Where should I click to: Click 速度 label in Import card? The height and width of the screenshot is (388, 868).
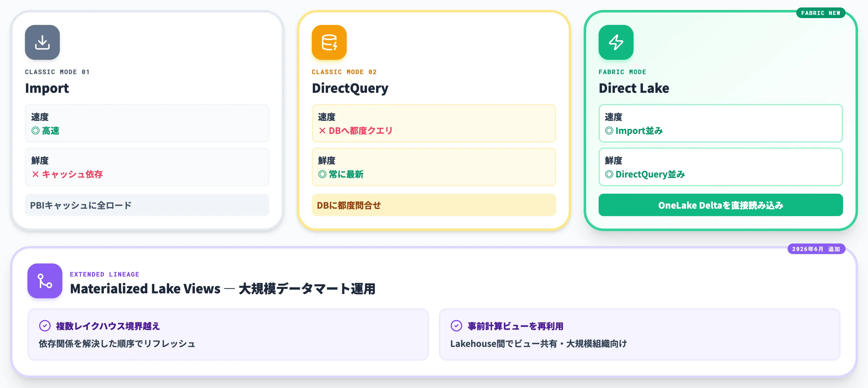tap(40, 117)
